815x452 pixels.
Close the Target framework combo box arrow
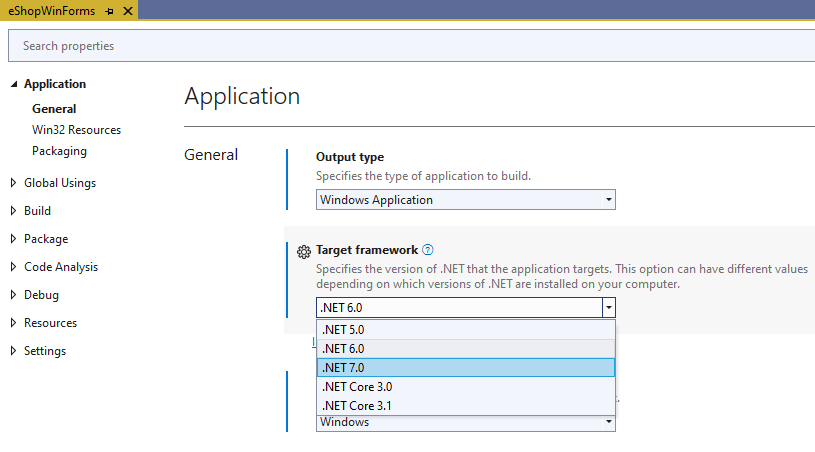[x=609, y=308]
